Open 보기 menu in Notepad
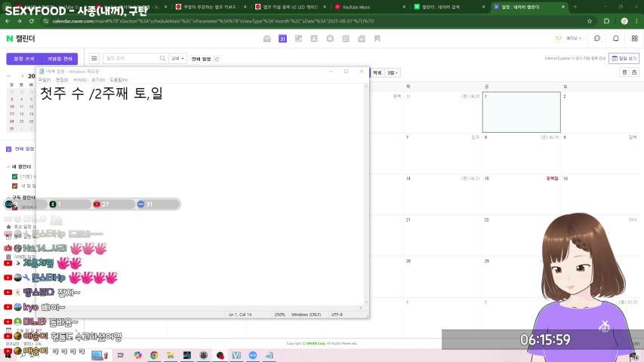This screenshot has height=362, width=644. [97, 80]
